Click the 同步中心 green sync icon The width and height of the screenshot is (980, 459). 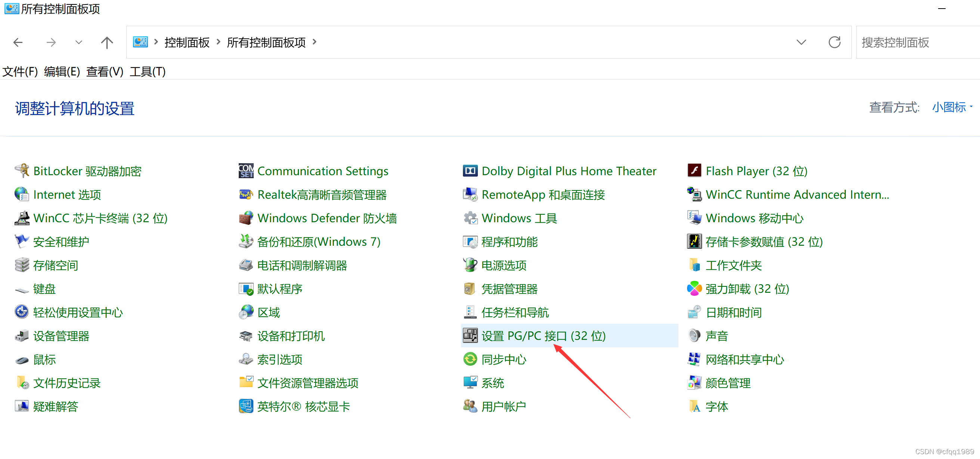coord(470,359)
